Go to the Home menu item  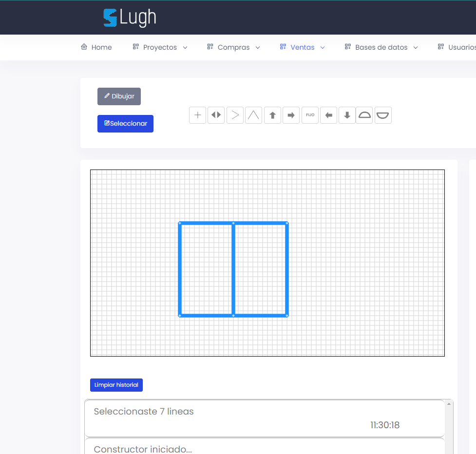96,47
